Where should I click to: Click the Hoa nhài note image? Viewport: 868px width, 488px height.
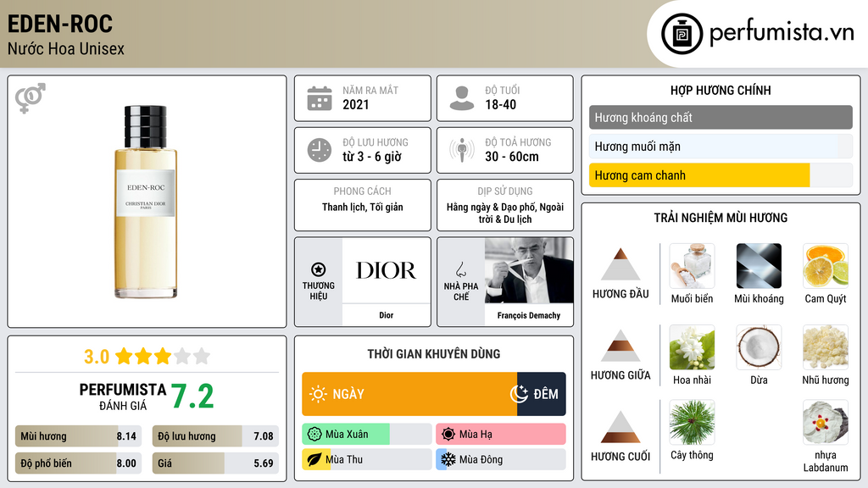click(692, 347)
